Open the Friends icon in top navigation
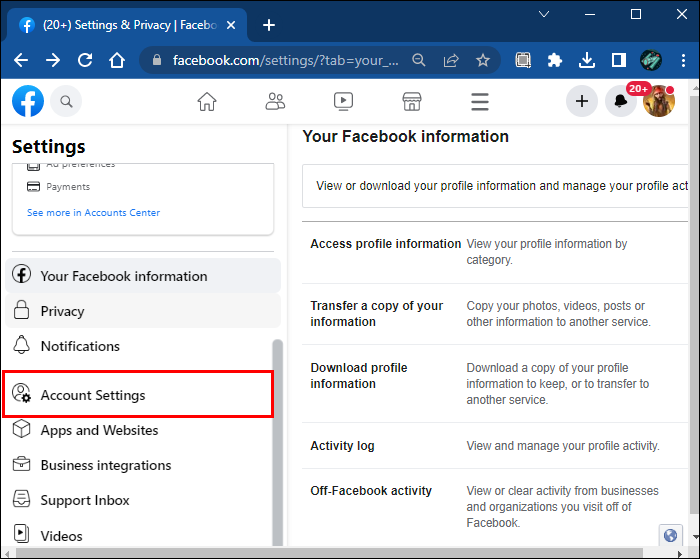Viewport: 700px width, 559px height. [x=275, y=101]
